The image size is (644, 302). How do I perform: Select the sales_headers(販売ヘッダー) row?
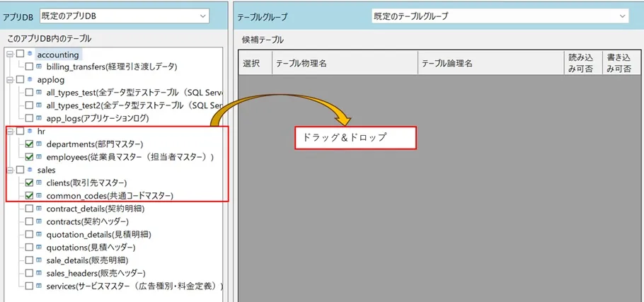96,273
